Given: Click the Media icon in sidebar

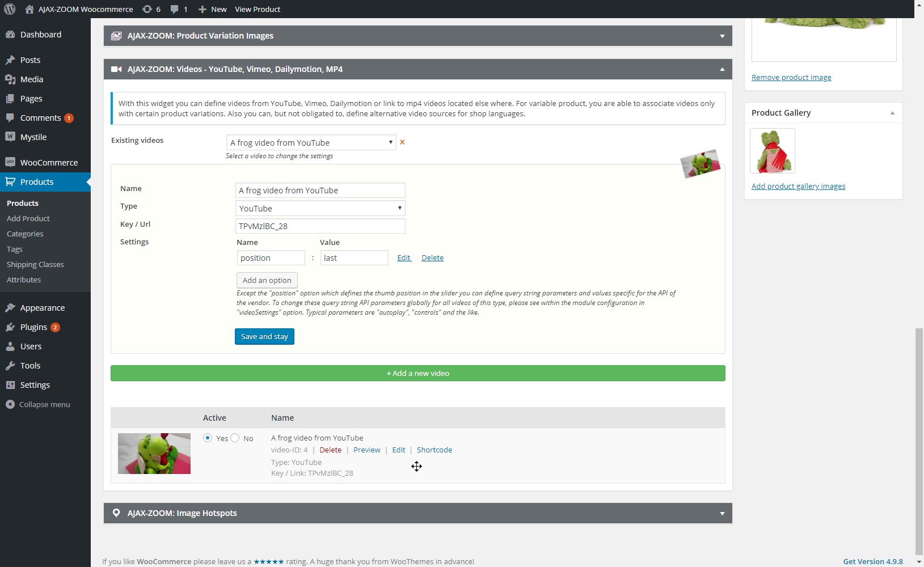Looking at the screenshot, I should 10,79.
